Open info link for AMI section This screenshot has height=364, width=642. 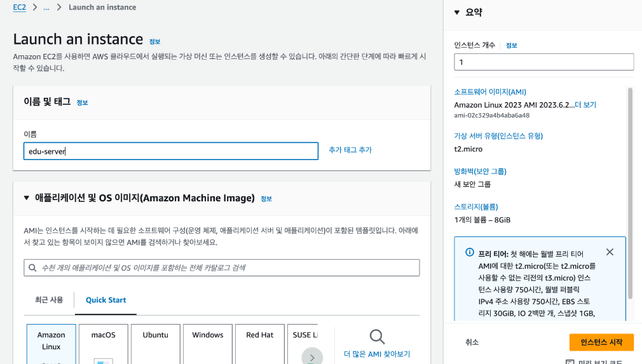(x=266, y=199)
